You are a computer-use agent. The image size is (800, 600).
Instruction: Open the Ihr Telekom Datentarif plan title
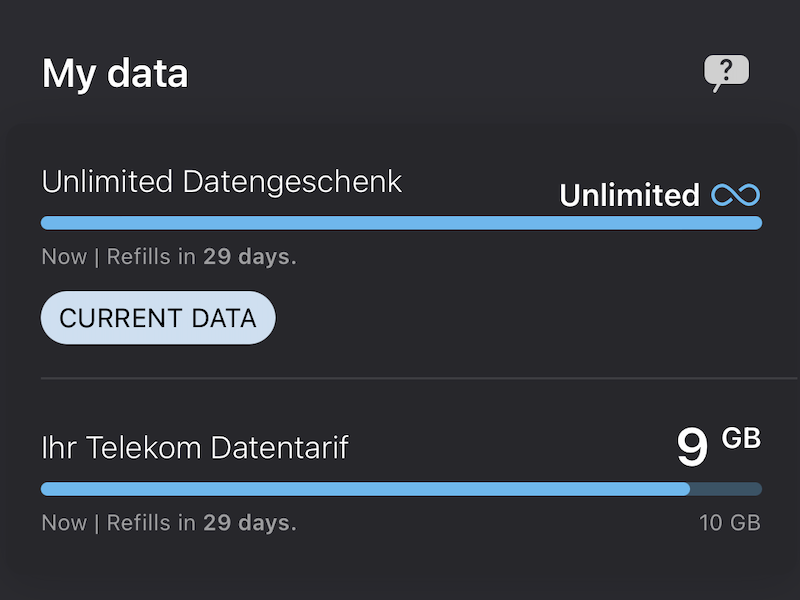tap(195, 447)
